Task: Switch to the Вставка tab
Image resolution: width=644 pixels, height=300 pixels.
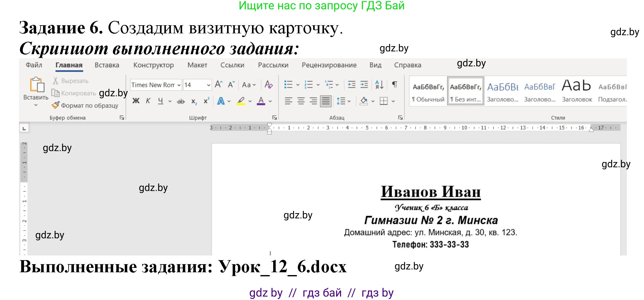Action: tap(107, 65)
